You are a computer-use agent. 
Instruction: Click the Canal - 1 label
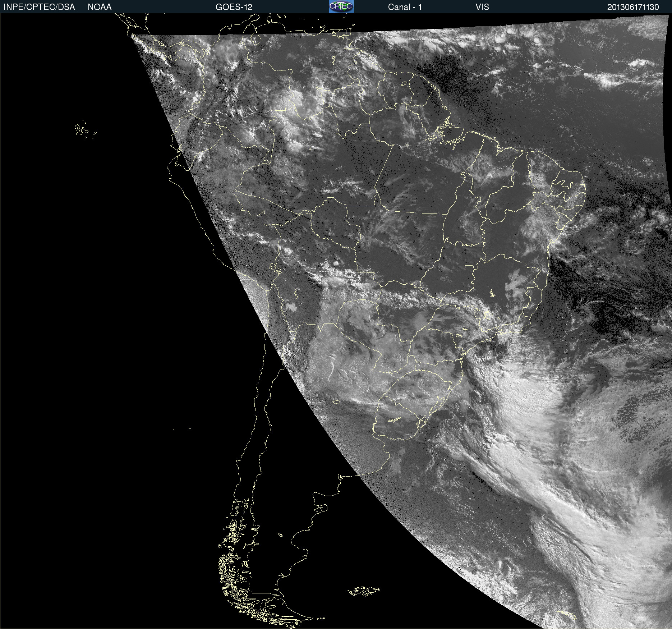(x=405, y=7)
